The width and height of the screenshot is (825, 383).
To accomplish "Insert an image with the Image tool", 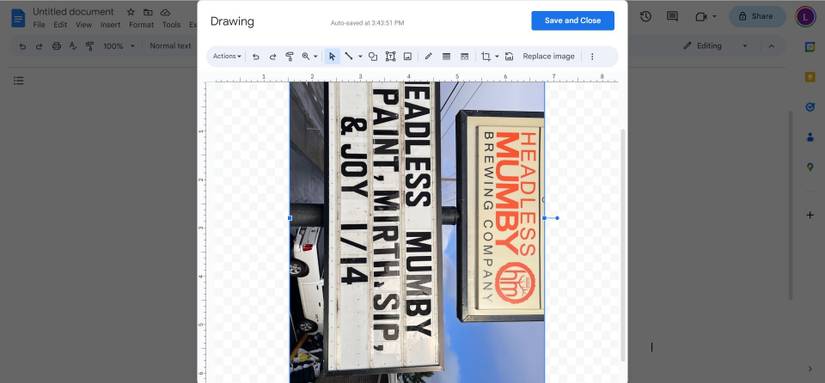I will click(407, 56).
